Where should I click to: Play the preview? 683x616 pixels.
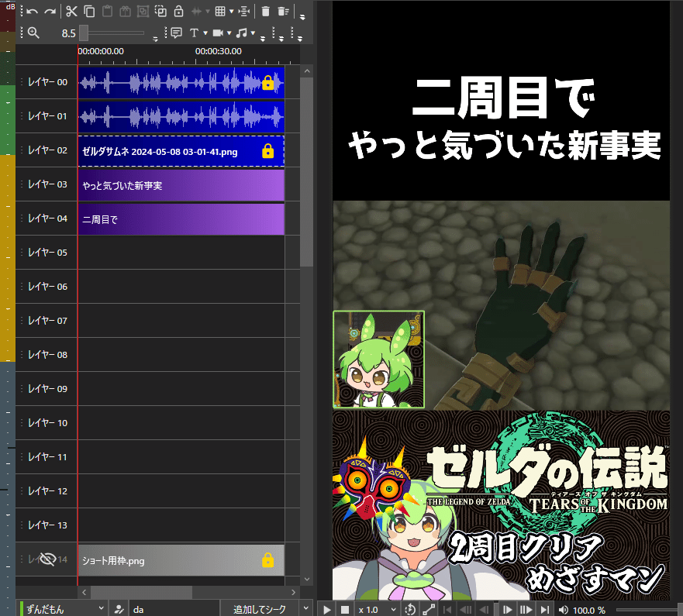coord(327,610)
